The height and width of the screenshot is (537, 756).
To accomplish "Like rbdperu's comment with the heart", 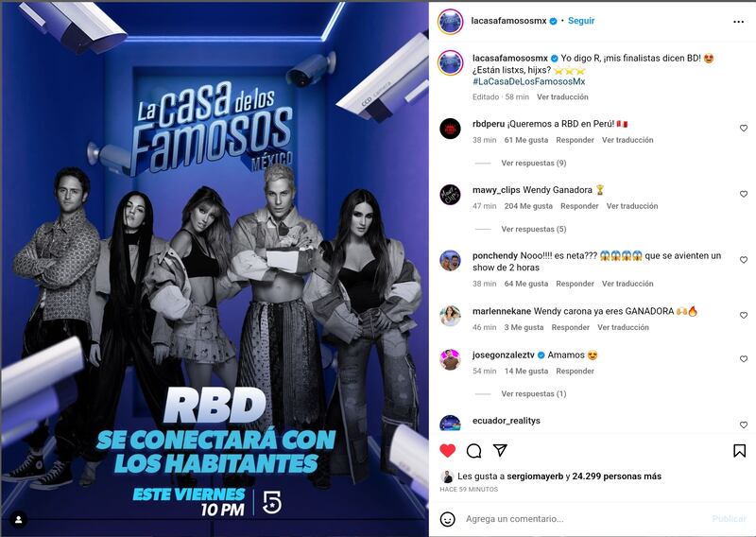I will [x=744, y=128].
